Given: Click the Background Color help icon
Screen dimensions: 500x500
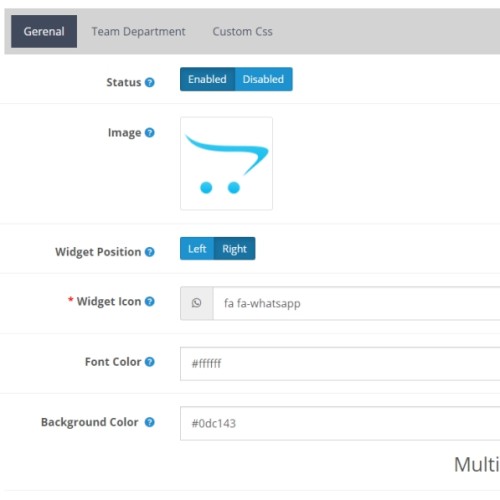Looking at the screenshot, I should 150,422.
